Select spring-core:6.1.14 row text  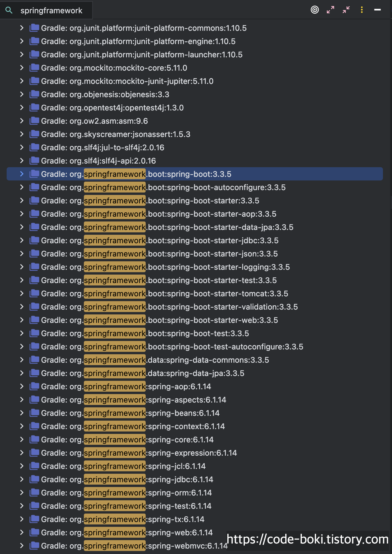click(127, 440)
